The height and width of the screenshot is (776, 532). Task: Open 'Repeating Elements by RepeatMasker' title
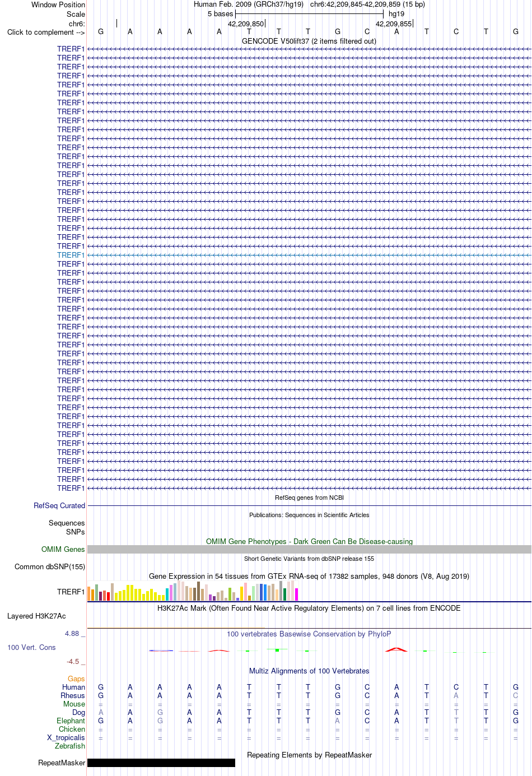click(309, 755)
